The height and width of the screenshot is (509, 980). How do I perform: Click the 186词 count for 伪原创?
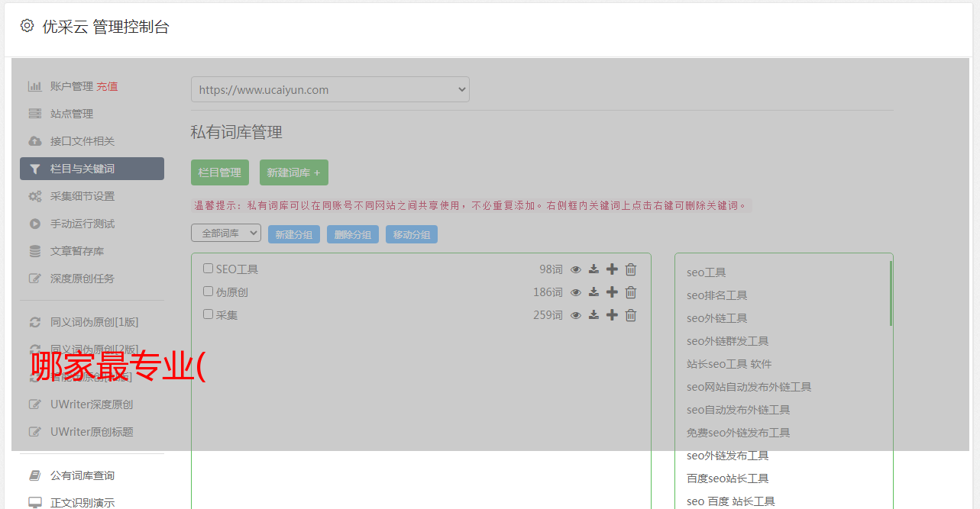pyautogui.click(x=548, y=292)
